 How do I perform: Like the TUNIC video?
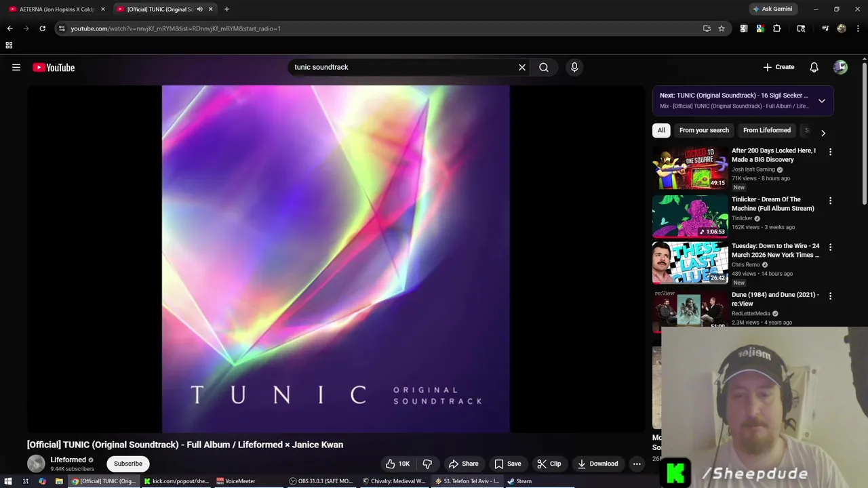coord(398,464)
